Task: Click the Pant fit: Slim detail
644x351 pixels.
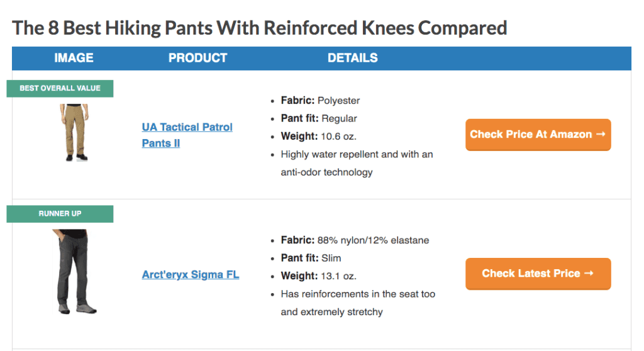Action: pyautogui.click(x=311, y=258)
